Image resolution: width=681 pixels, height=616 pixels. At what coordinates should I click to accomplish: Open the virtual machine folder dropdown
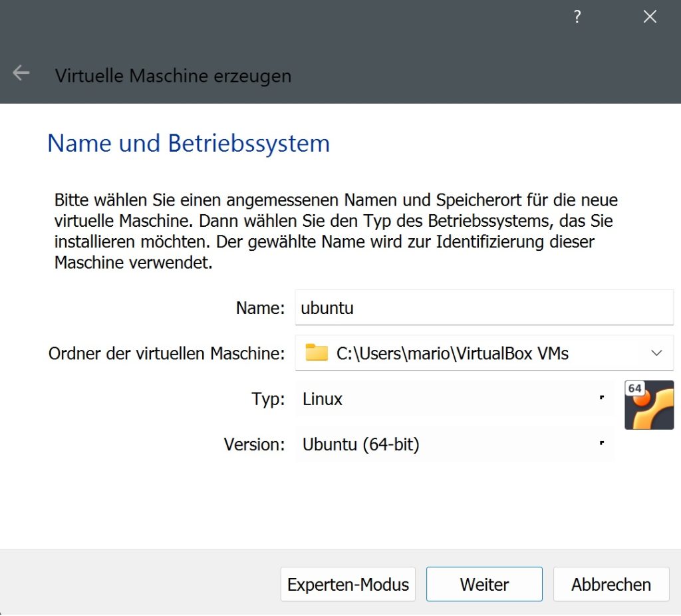656,353
